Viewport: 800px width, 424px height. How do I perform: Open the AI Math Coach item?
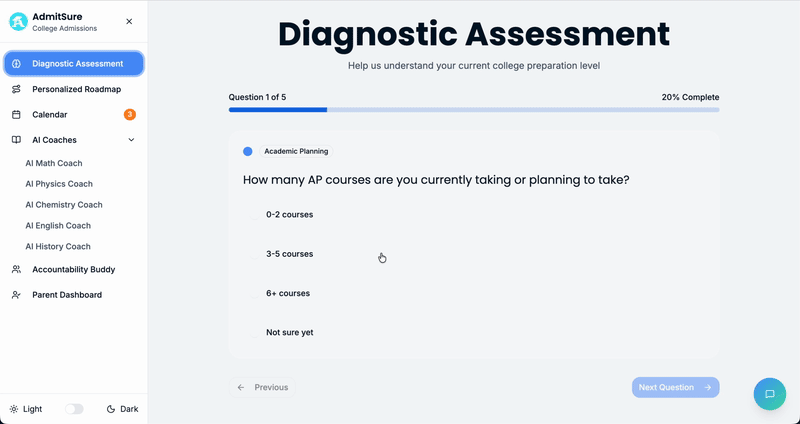pos(54,163)
